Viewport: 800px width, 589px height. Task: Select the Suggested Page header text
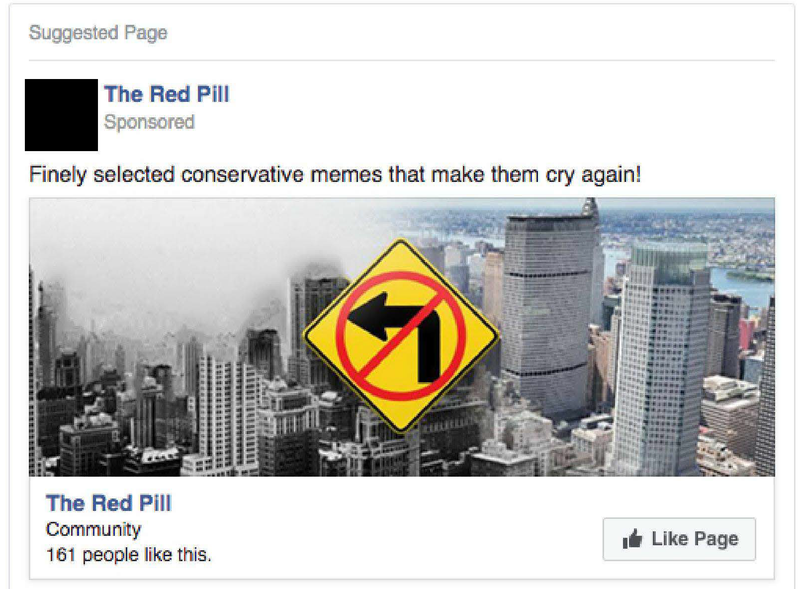[98, 33]
